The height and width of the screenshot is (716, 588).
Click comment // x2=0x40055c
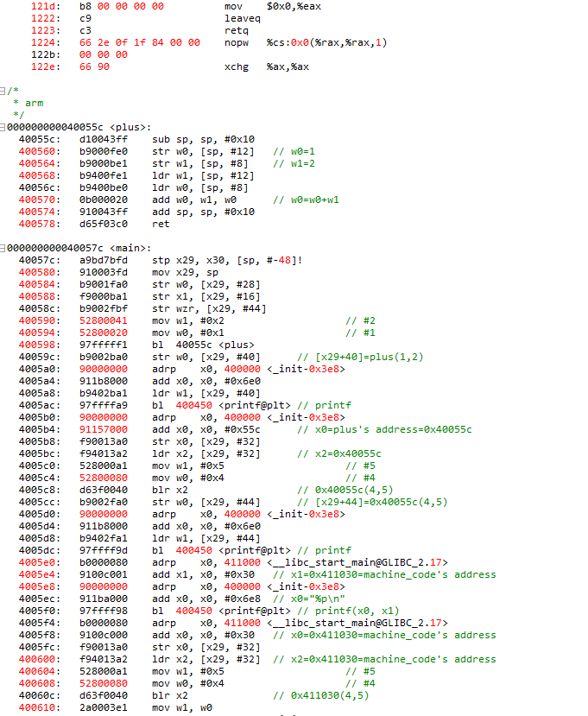coord(339,454)
